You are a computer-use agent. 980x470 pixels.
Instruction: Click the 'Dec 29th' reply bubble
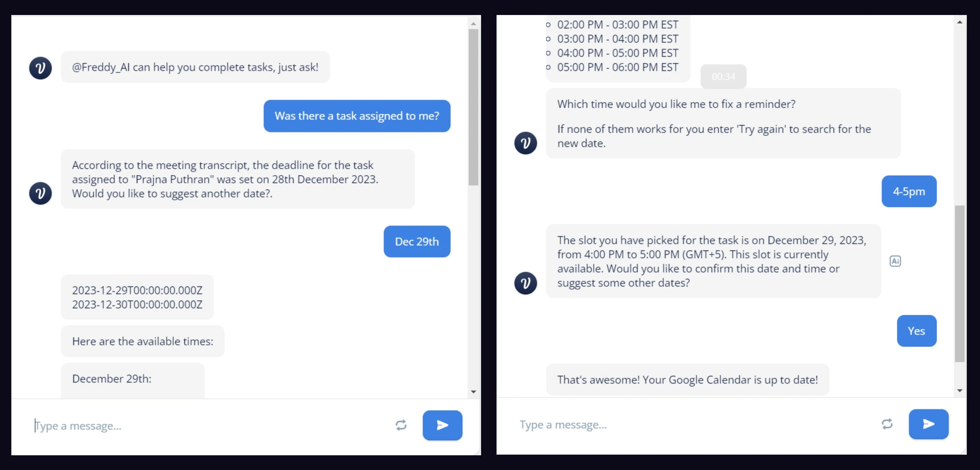[x=417, y=241]
